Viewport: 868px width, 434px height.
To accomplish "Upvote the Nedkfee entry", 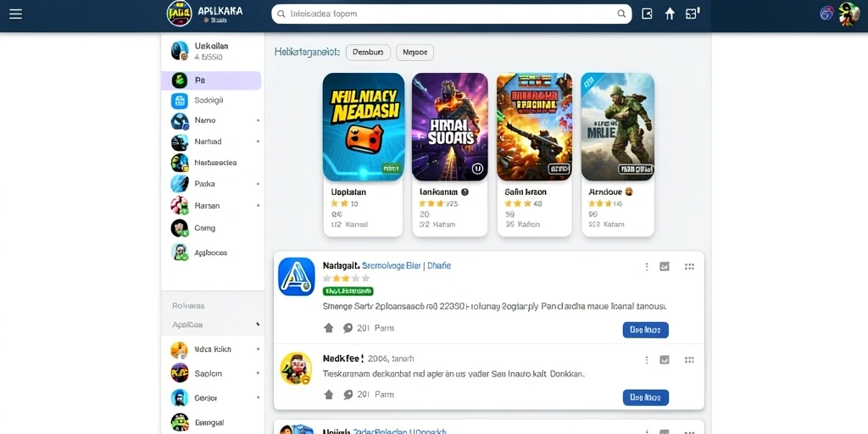I will [328, 395].
